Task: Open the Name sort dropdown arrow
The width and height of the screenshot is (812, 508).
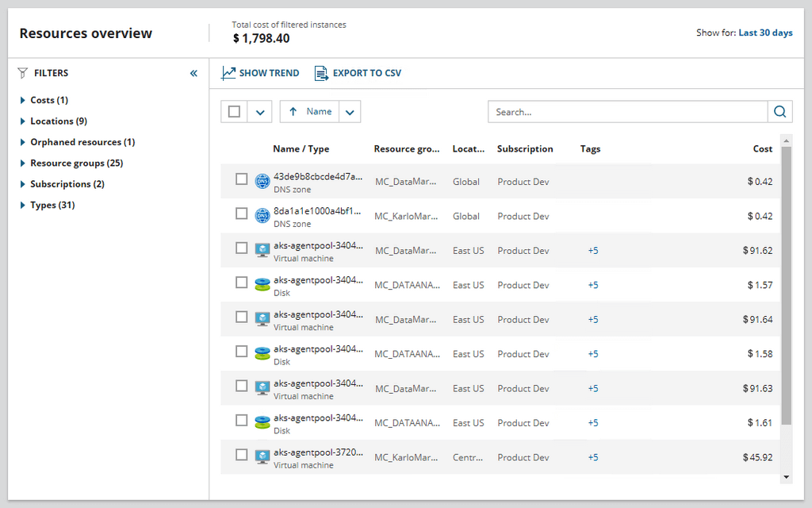Action: 350,112
